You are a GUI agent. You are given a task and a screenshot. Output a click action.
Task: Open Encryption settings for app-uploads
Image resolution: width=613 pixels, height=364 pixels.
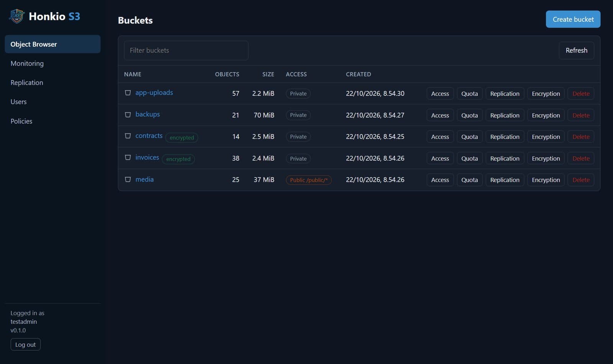pos(546,93)
